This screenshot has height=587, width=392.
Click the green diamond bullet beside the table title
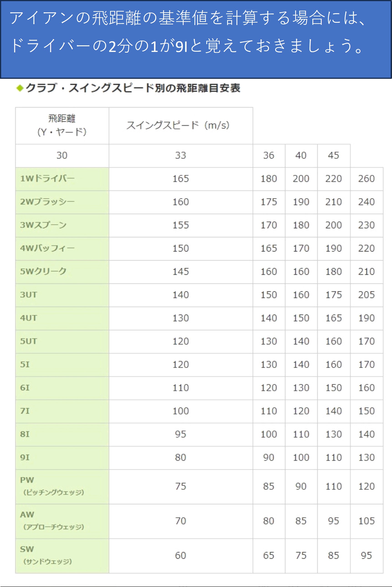pos(20,88)
